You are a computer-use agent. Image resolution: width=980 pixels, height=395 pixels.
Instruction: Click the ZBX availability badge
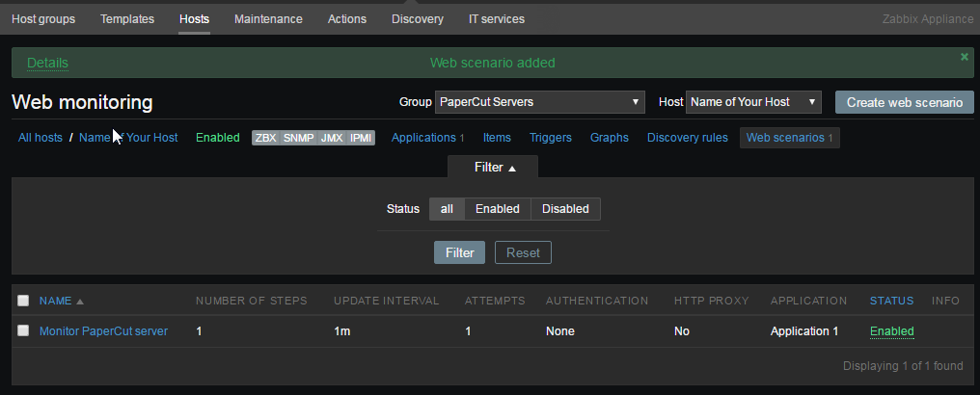265,138
